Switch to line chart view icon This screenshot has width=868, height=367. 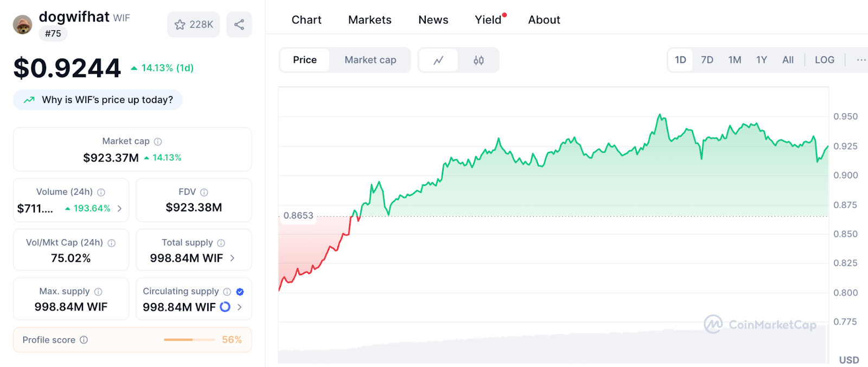tap(438, 60)
